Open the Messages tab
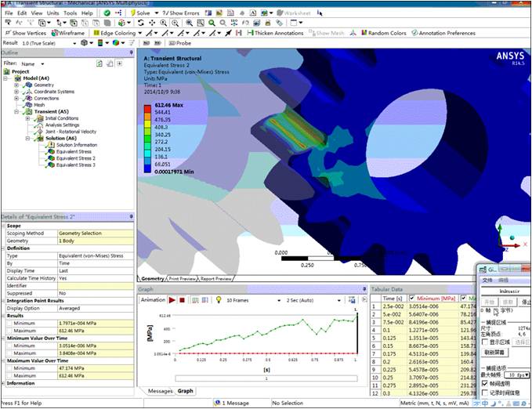Screen dimensions: 532x409 (160, 390)
